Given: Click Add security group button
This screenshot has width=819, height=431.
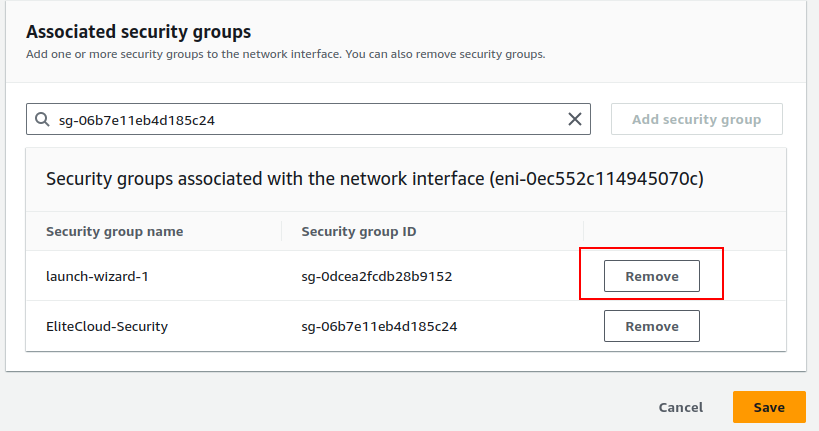Looking at the screenshot, I should [697, 119].
